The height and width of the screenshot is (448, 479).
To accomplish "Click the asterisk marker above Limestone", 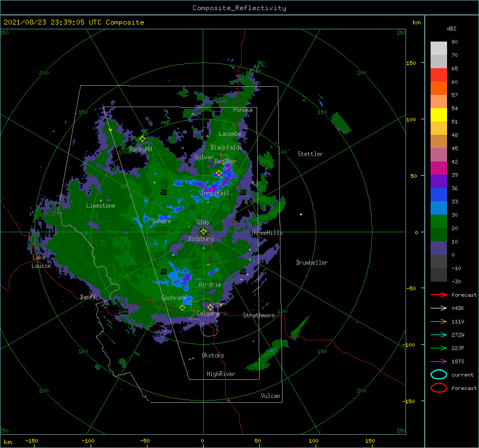I will 101,201.
